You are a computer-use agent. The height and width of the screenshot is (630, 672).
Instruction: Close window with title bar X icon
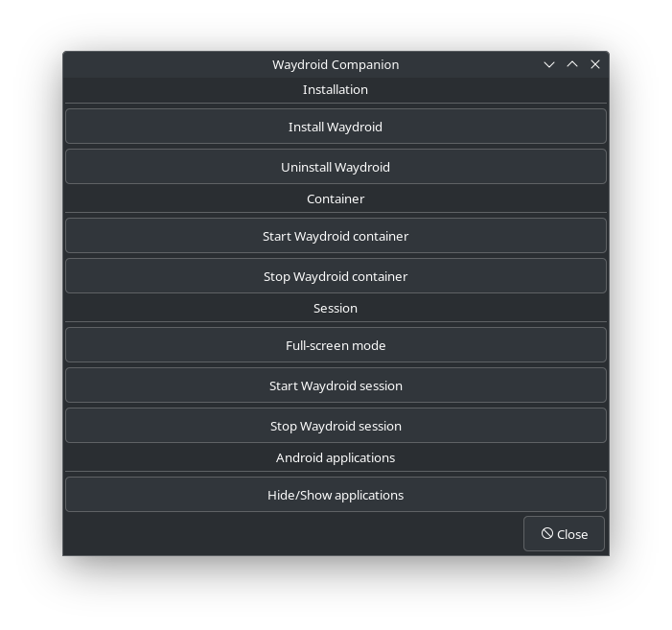point(595,64)
